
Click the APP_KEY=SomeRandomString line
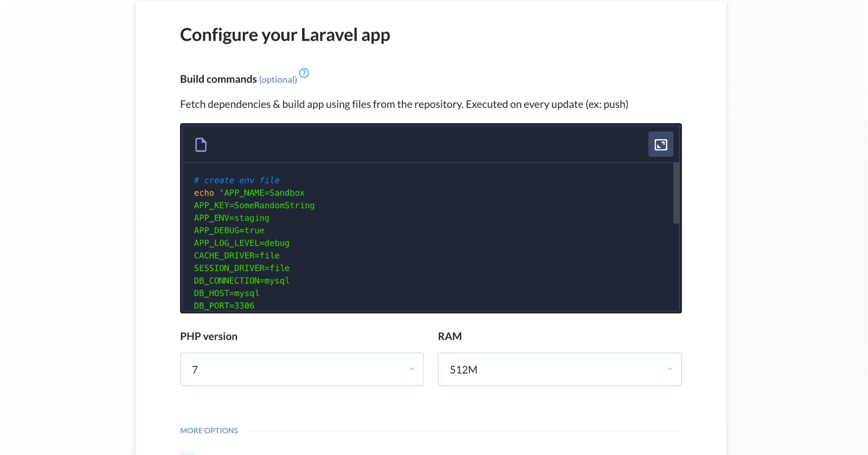(x=254, y=206)
